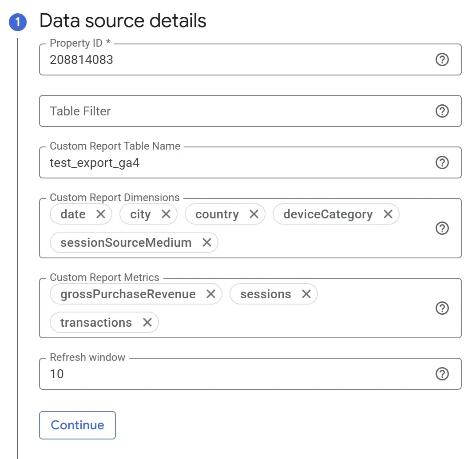Viewport: 476px width, 459px height.
Task: Remove the deviceCategory dimension chip
Action: [388, 214]
